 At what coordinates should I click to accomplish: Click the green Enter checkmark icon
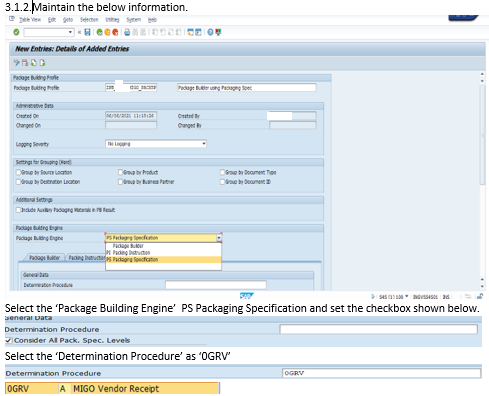point(16,32)
